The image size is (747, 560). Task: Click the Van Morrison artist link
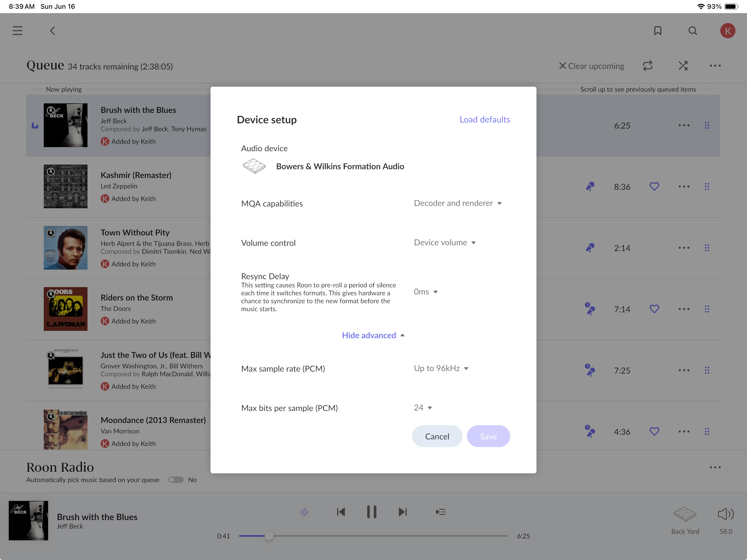[x=120, y=431]
